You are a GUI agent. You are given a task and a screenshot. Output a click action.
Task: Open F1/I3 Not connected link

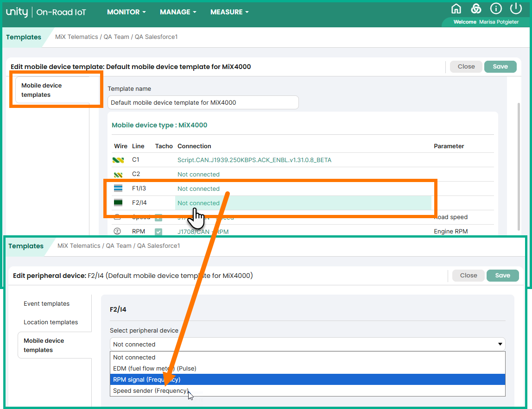(x=198, y=189)
